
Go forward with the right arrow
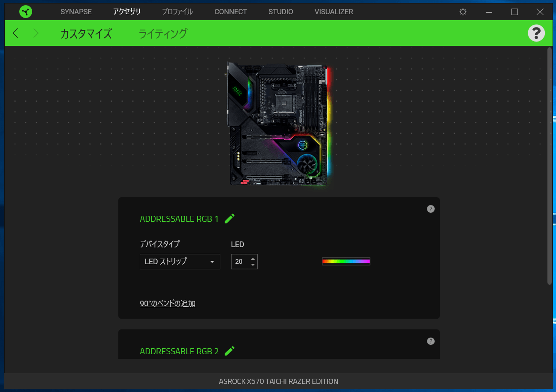[x=36, y=33]
